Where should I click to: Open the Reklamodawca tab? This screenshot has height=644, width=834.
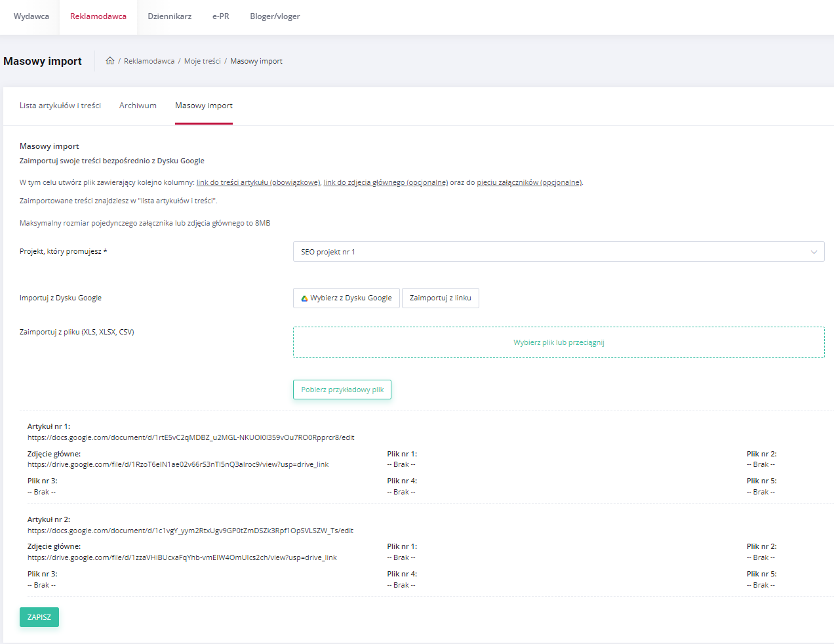[98, 16]
